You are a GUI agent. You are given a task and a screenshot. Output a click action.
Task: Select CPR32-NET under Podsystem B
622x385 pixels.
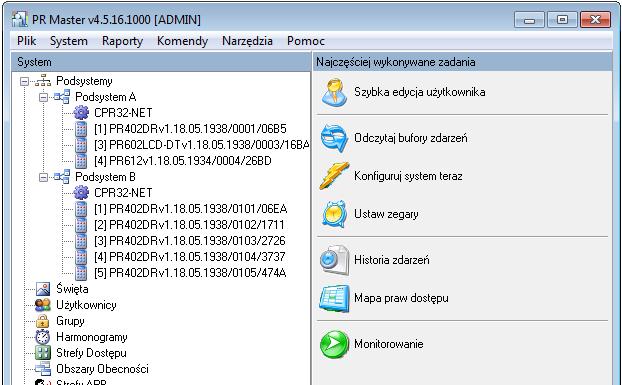123,193
